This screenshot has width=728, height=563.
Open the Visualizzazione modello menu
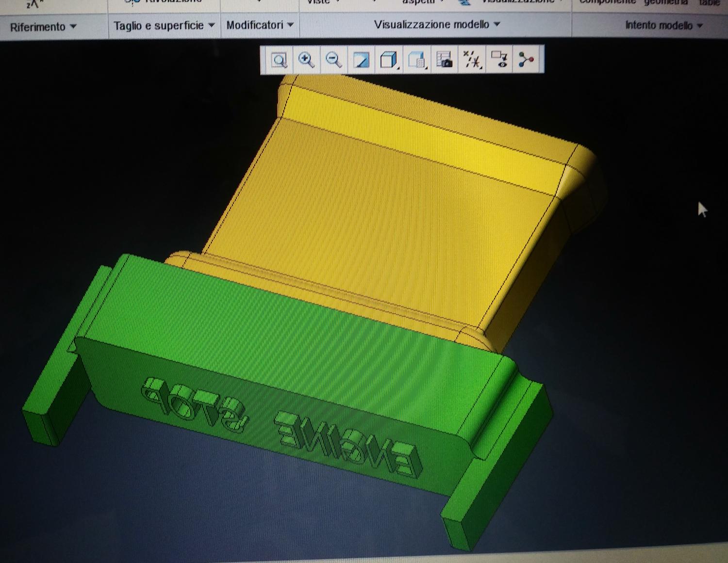(x=437, y=24)
